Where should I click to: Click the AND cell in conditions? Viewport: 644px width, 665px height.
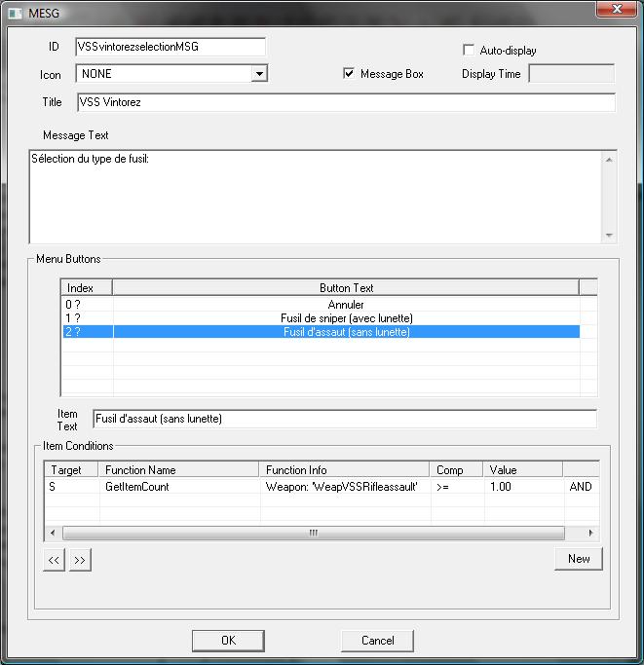[581, 487]
